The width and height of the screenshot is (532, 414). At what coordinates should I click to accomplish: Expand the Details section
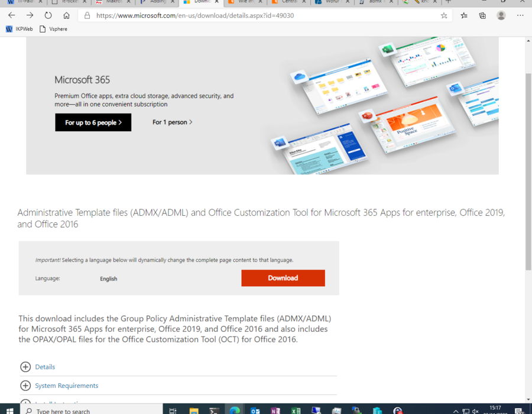pyautogui.click(x=25, y=367)
